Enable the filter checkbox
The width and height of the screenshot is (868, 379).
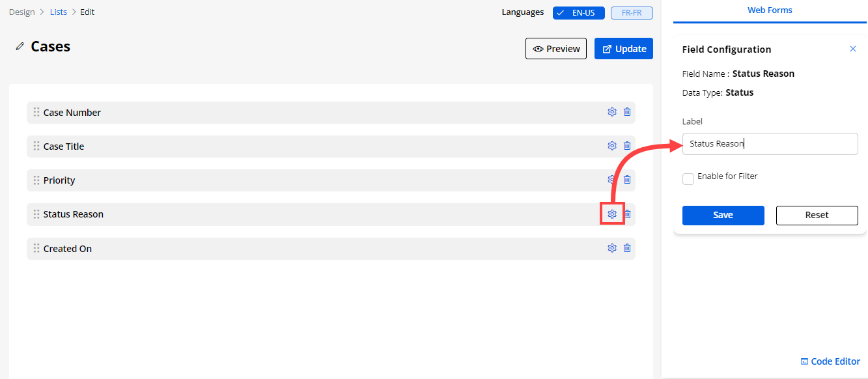click(688, 179)
